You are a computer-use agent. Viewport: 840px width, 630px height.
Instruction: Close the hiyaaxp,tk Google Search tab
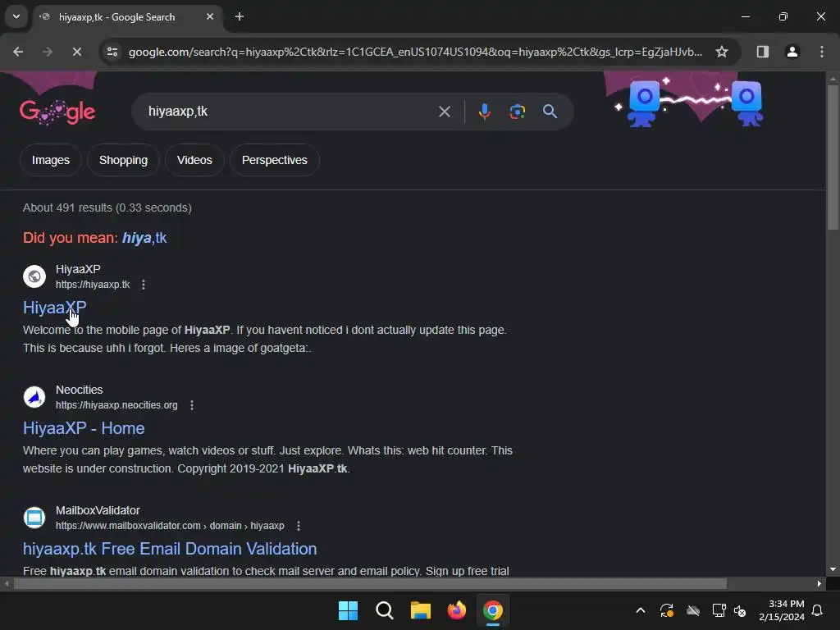[210, 16]
